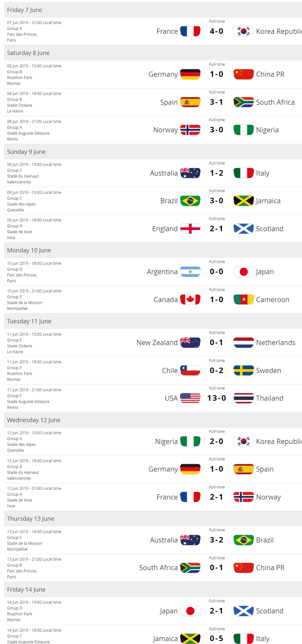
Task: Click the Jamaica team name versus Brazil
Action: pyautogui.click(x=268, y=201)
